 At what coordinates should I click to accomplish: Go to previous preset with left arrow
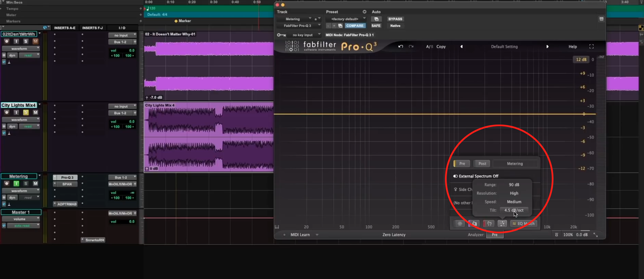[x=461, y=47]
